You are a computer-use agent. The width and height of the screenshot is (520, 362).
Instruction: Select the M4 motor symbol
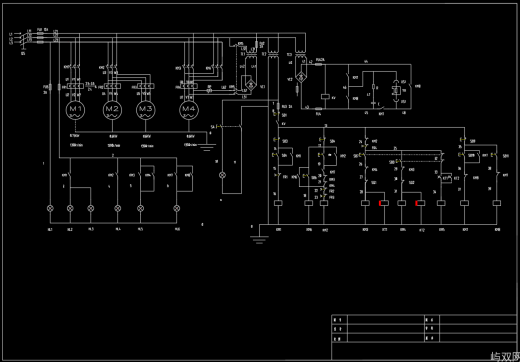(x=189, y=110)
